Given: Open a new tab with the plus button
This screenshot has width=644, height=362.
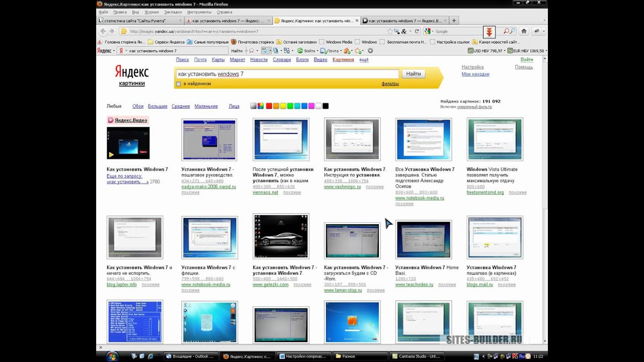Looking at the screenshot, I should pos(454,21).
